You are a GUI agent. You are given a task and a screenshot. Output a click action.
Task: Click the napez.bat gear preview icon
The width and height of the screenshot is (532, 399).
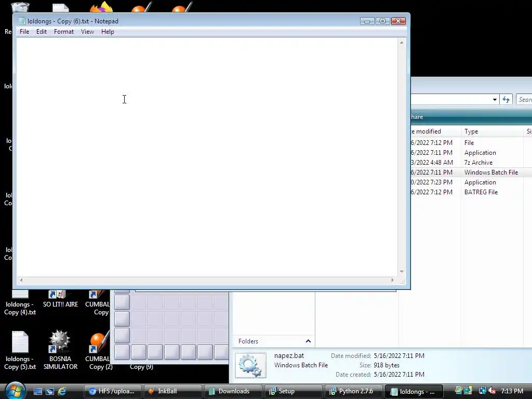[250, 365]
